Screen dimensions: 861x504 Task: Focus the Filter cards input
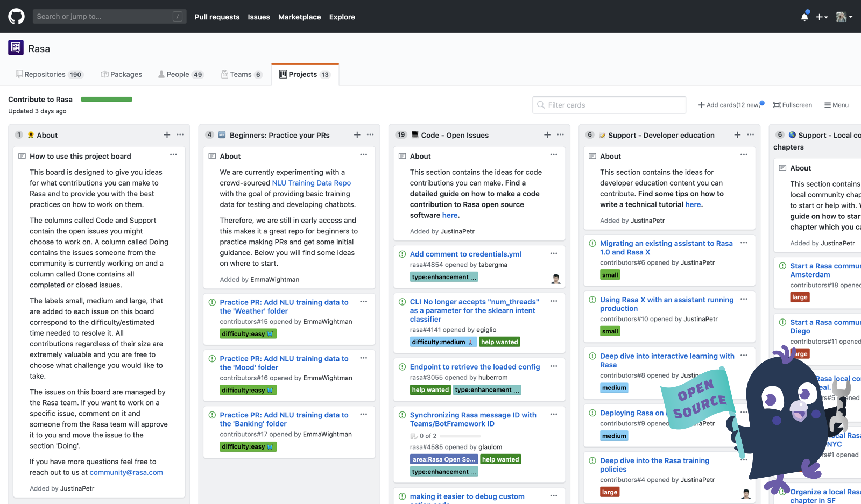[609, 105]
